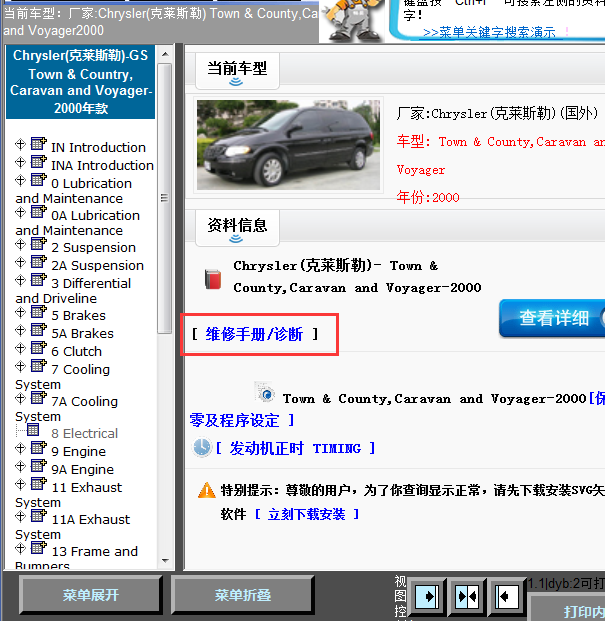
Task: Click the mechanic mascot image
Action: coord(354,21)
